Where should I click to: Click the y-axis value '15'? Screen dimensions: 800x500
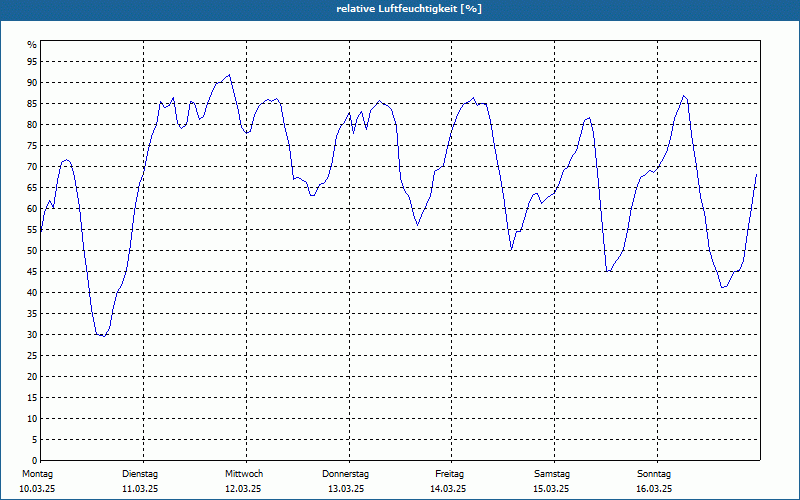[32, 398]
